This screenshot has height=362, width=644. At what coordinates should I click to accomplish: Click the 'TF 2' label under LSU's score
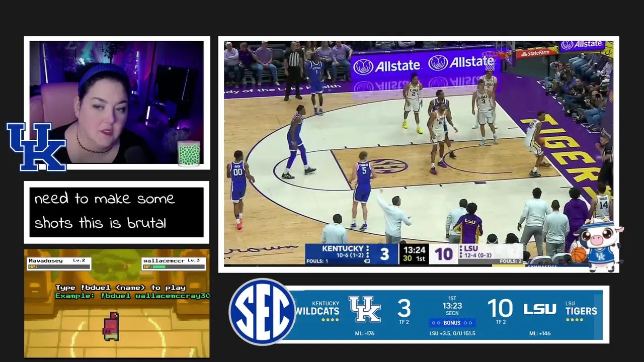pyautogui.click(x=500, y=322)
